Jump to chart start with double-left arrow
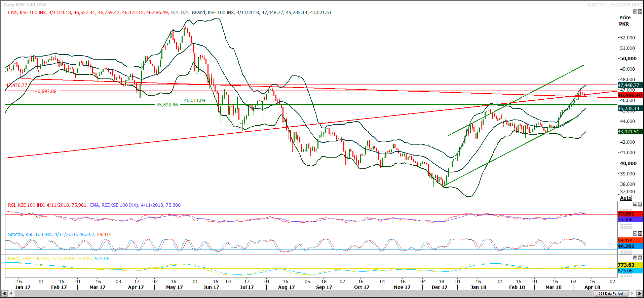Screen dimensions: 644x298 5,294
